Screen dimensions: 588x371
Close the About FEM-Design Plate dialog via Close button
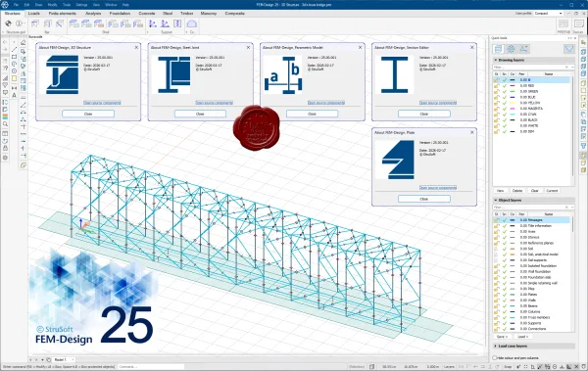pyautogui.click(x=424, y=199)
